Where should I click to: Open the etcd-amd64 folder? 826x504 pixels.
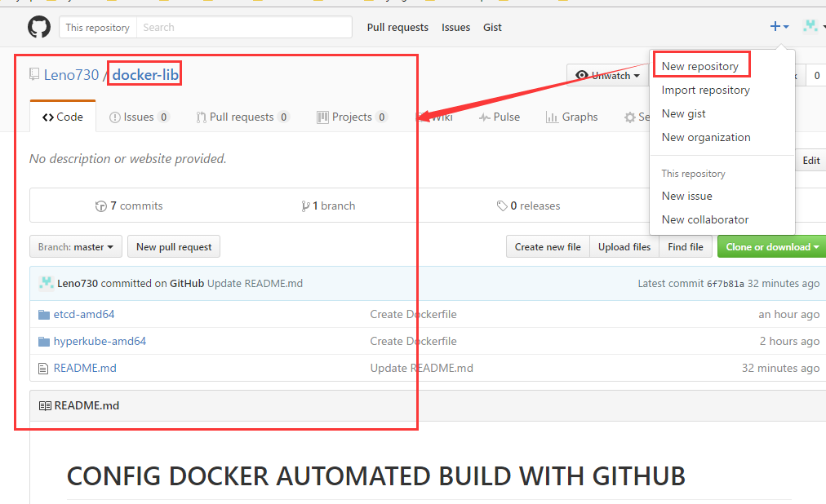84,314
